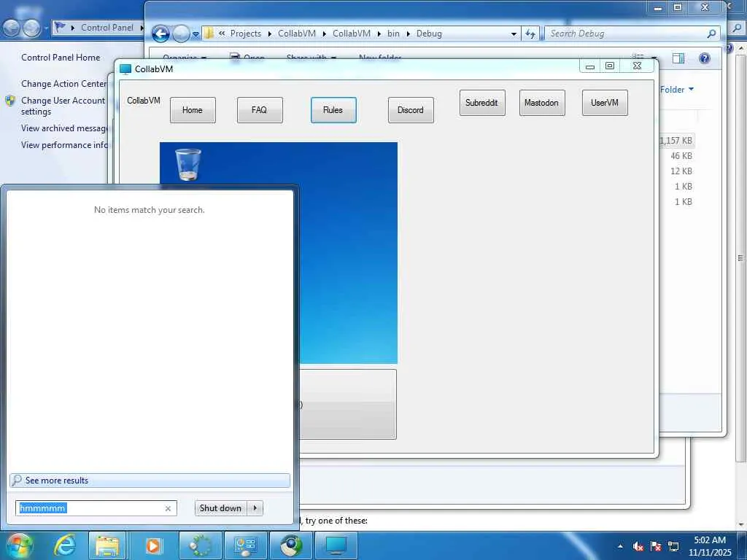747x560 pixels.
Task: Open the Home page in CollabVM
Action: point(193,110)
